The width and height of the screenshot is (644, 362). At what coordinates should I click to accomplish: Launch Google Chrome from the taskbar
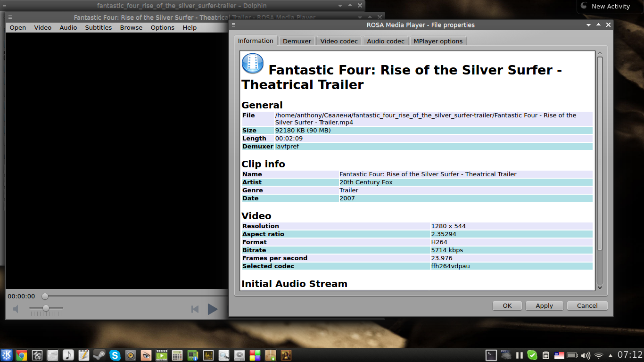pos(21,355)
